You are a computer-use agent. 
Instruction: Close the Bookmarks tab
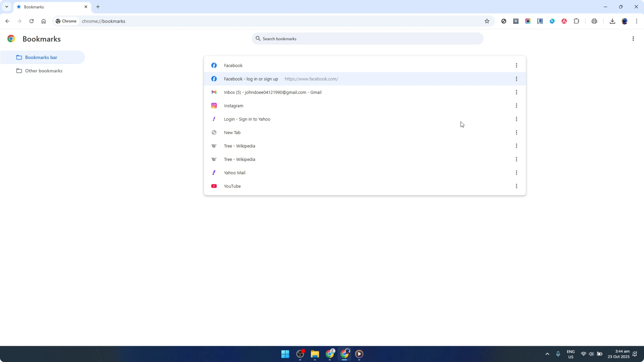86,7
